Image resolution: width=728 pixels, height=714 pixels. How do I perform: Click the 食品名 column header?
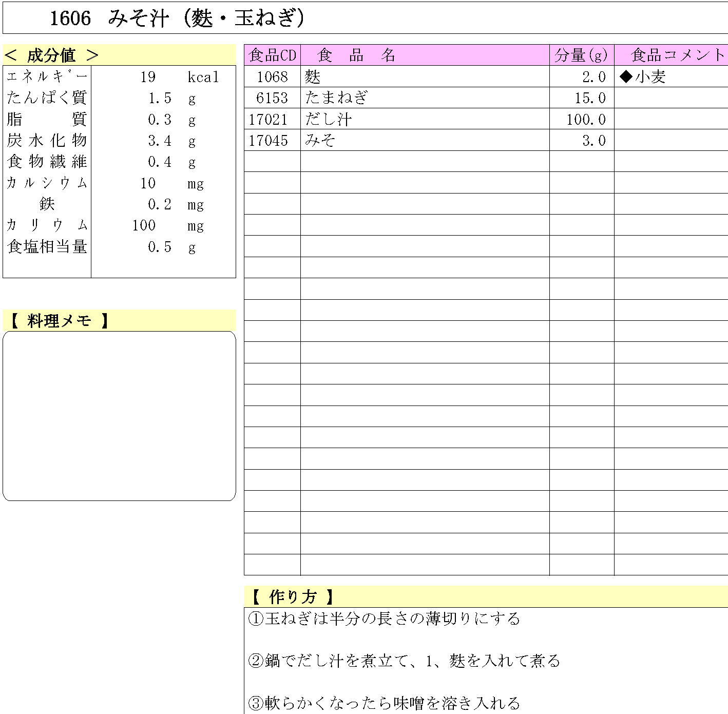(x=356, y=55)
